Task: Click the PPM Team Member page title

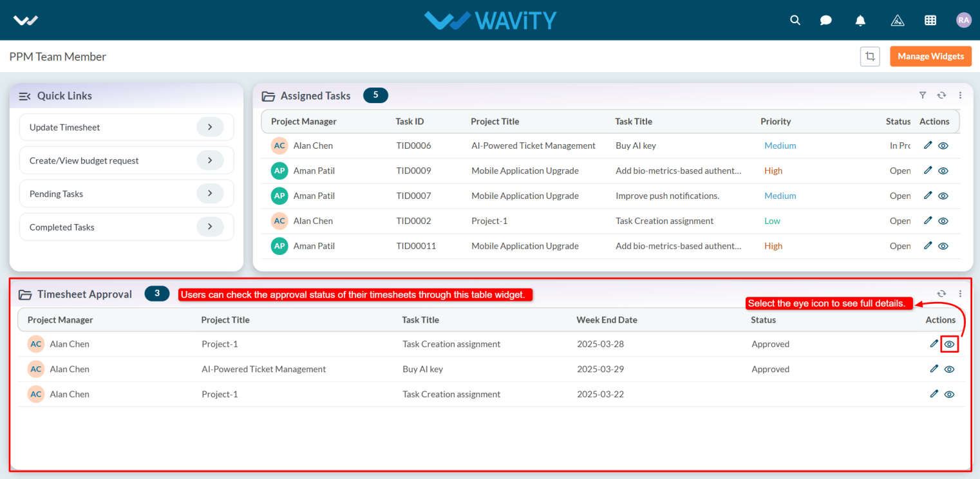Action: click(x=58, y=57)
